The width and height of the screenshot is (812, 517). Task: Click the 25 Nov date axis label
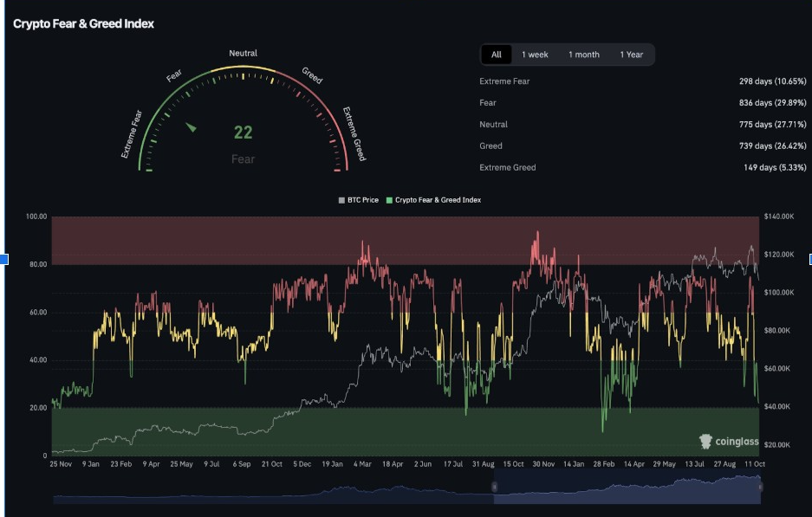61,464
